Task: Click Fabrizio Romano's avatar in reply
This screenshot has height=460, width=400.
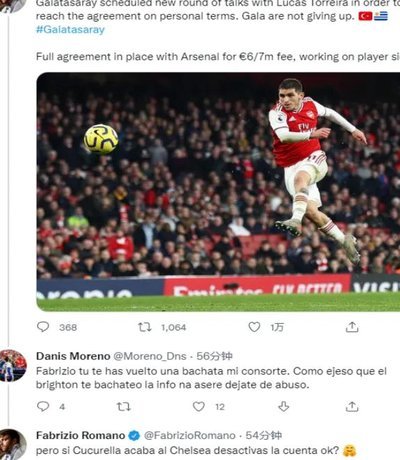Action: (x=13, y=445)
